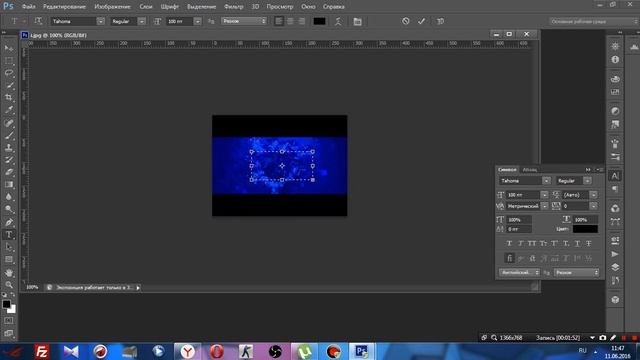
Task: Toggle All Caps in Character panel
Action: pyautogui.click(x=532, y=243)
